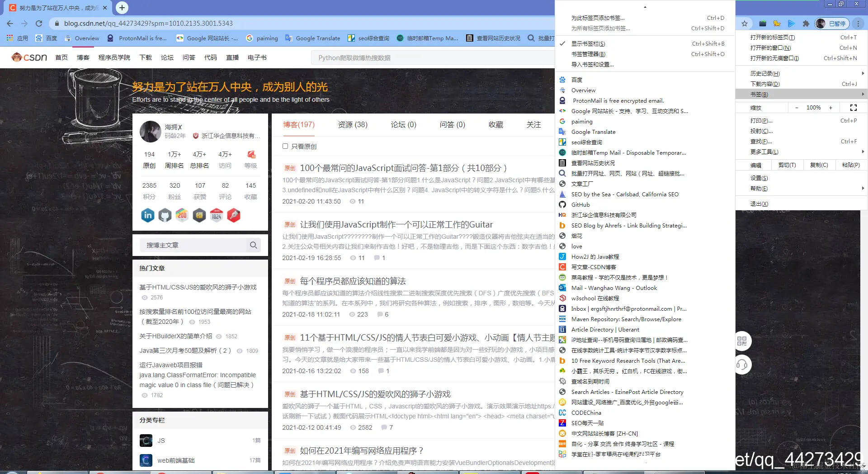Open the 电子书 nav link
Screen dimensions: 868x474
click(x=257, y=57)
